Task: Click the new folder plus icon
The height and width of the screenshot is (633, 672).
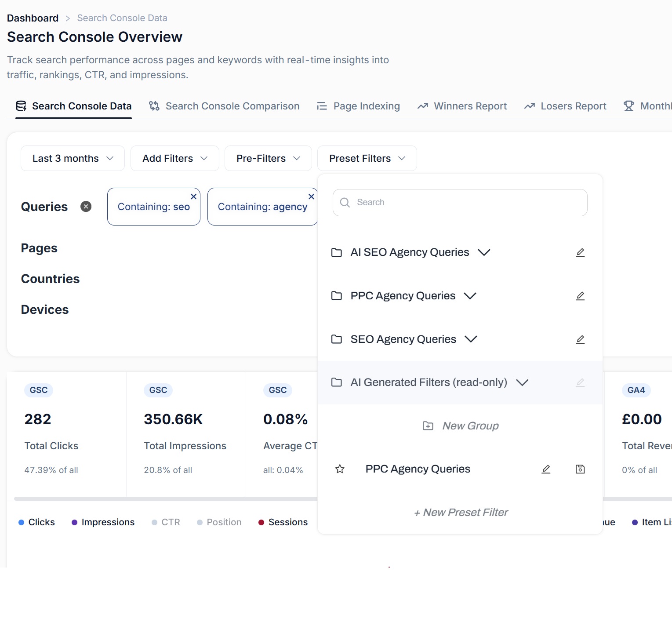Action: click(428, 426)
